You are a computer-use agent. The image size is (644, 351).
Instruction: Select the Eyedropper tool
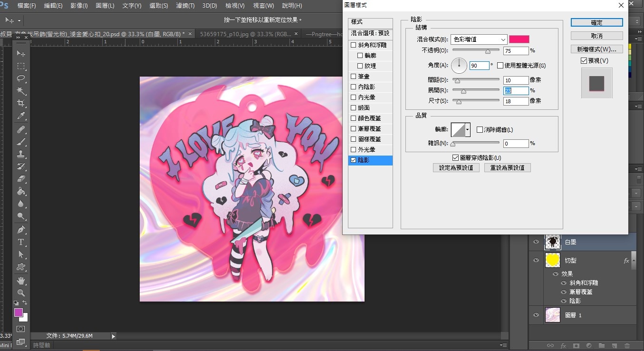pyautogui.click(x=21, y=116)
